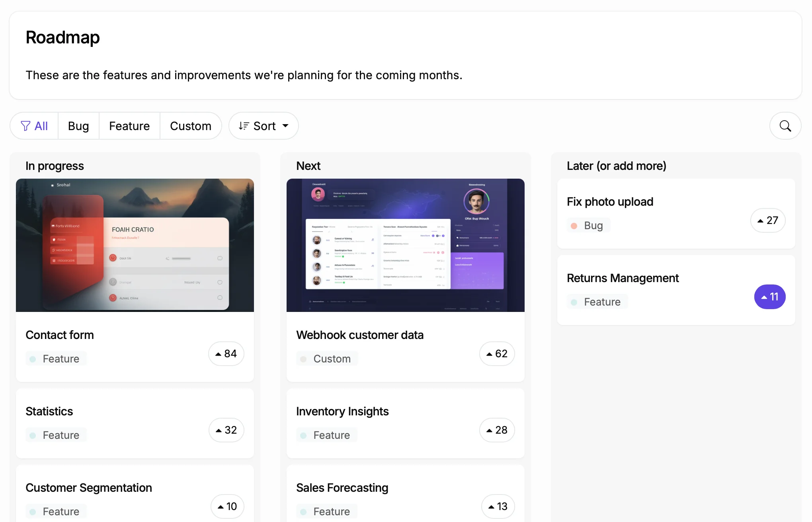Upvote the Statistics feature
This screenshot has width=812, height=522.
point(226,430)
